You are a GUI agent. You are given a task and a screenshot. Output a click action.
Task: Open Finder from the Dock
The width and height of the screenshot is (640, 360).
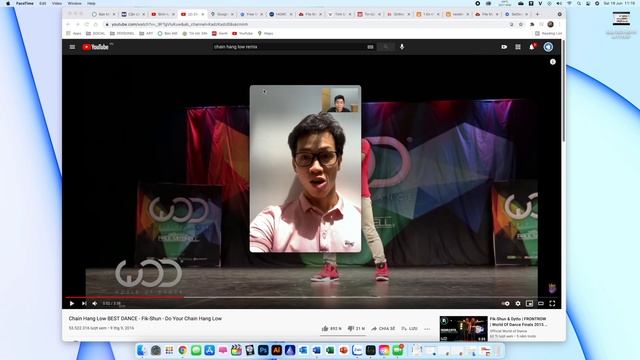142,350
